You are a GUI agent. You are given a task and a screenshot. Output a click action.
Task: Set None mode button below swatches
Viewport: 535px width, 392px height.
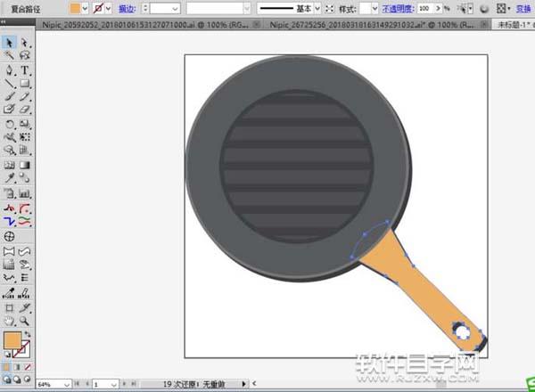[x=28, y=367]
